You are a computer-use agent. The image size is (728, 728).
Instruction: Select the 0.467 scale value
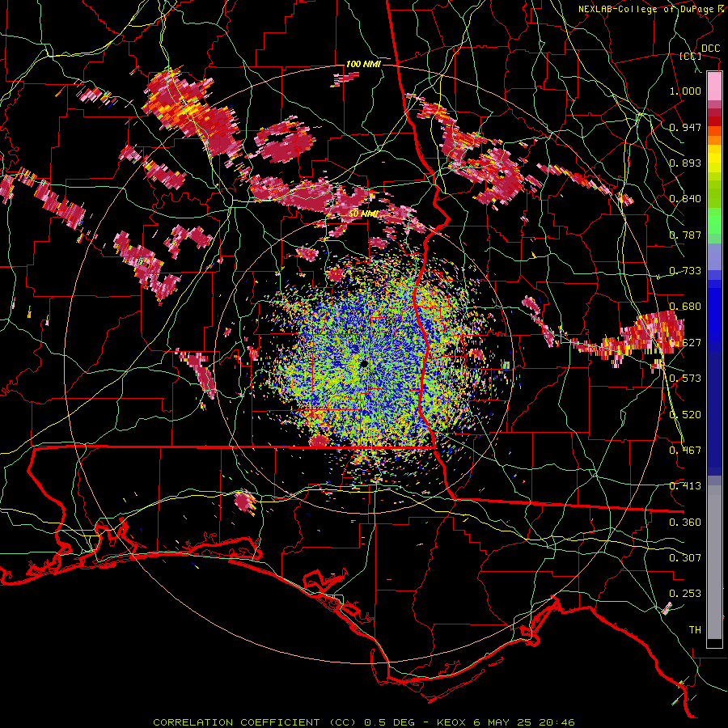click(x=685, y=451)
